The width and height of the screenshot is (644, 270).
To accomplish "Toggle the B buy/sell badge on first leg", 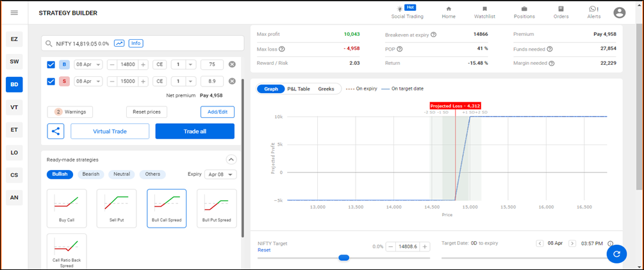I will tap(64, 64).
